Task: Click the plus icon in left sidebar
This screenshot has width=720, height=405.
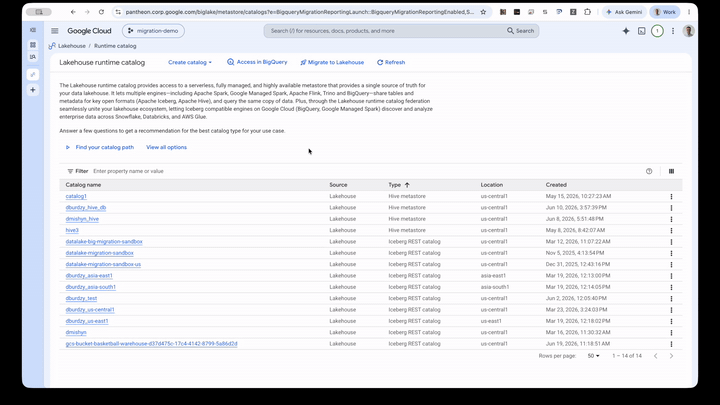Action: (33, 90)
